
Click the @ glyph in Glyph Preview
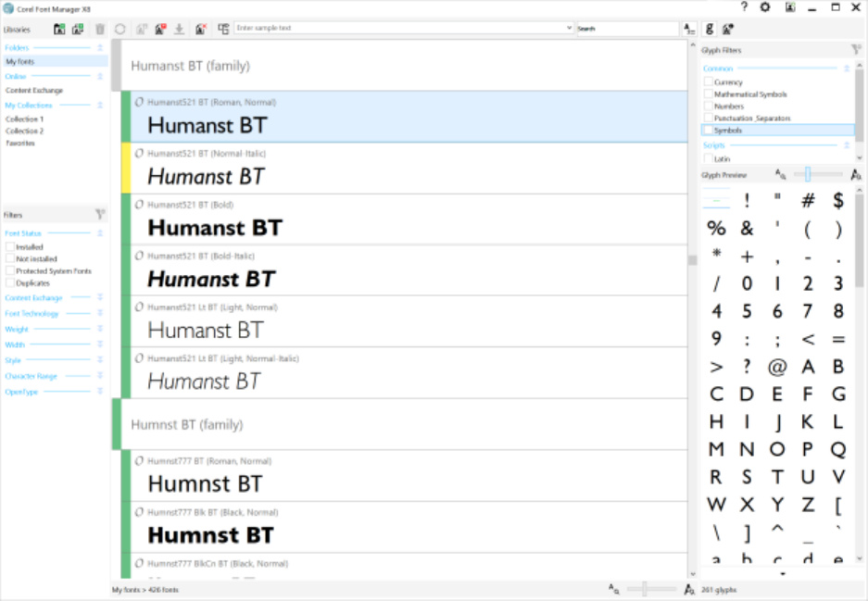(777, 367)
